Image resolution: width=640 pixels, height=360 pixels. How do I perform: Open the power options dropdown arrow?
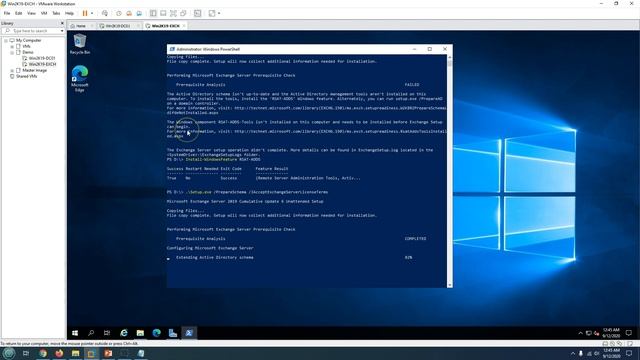[92, 13]
